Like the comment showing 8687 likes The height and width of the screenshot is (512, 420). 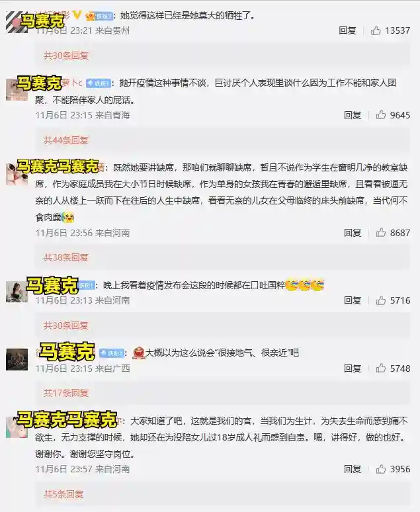(x=381, y=232)
